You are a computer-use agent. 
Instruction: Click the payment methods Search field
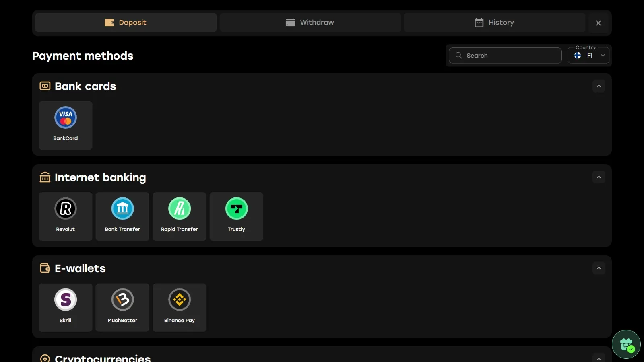[505, 56]
